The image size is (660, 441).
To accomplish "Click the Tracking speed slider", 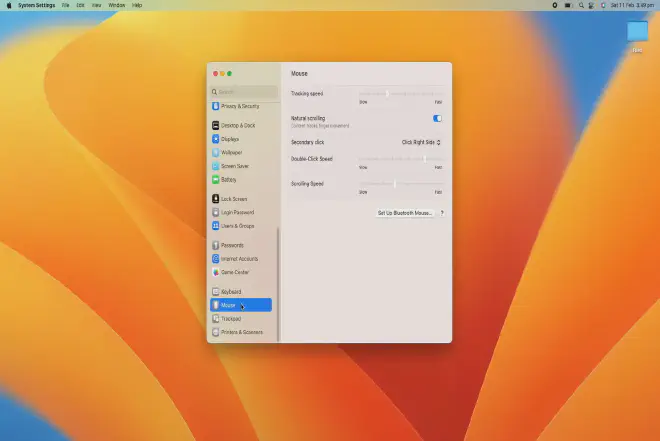I will tap(401, 93).
